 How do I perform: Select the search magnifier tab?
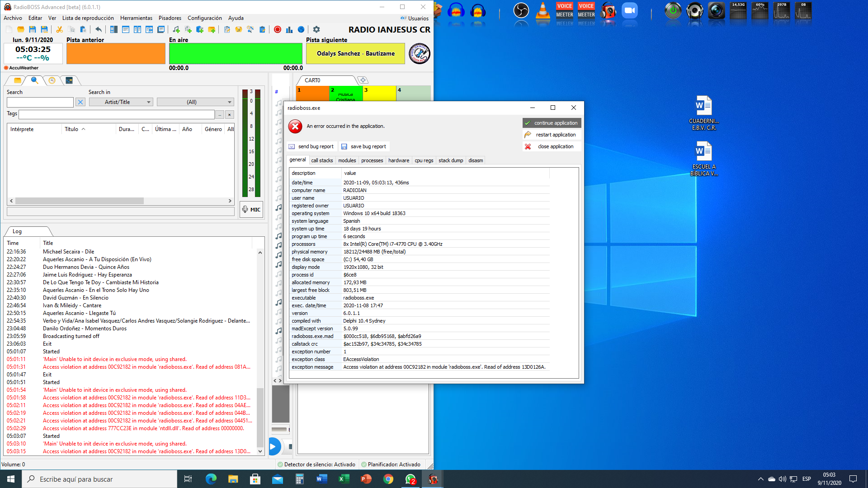pyautogui.click(x=34, y=80)
